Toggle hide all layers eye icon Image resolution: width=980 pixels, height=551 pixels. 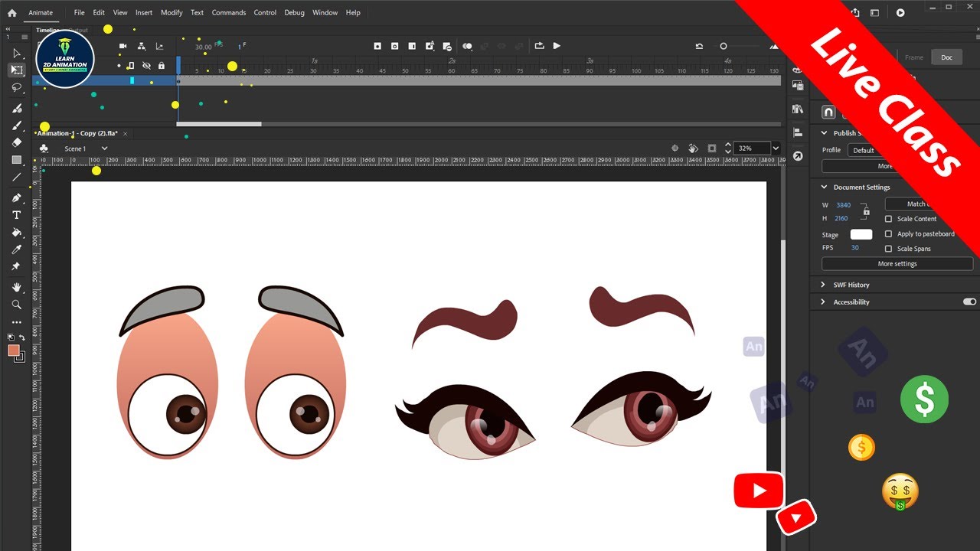tap(146, 66)
